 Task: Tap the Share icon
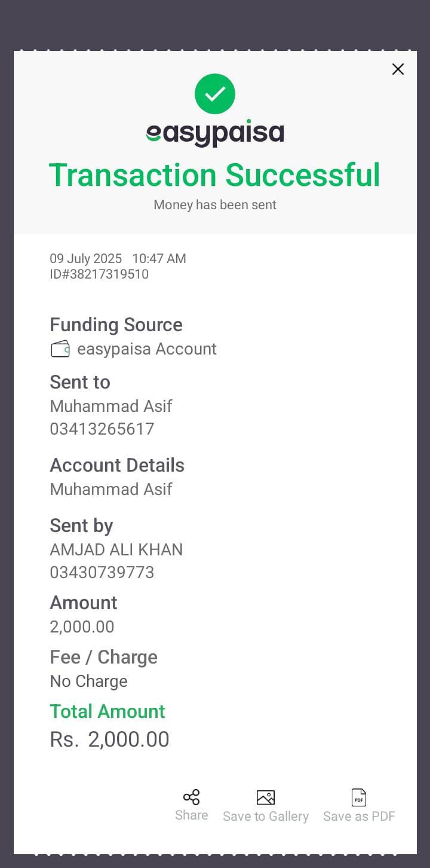pos(192,797)
